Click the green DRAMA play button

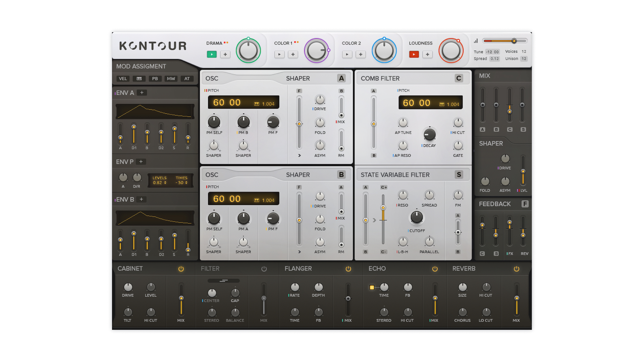coord(212,54)
